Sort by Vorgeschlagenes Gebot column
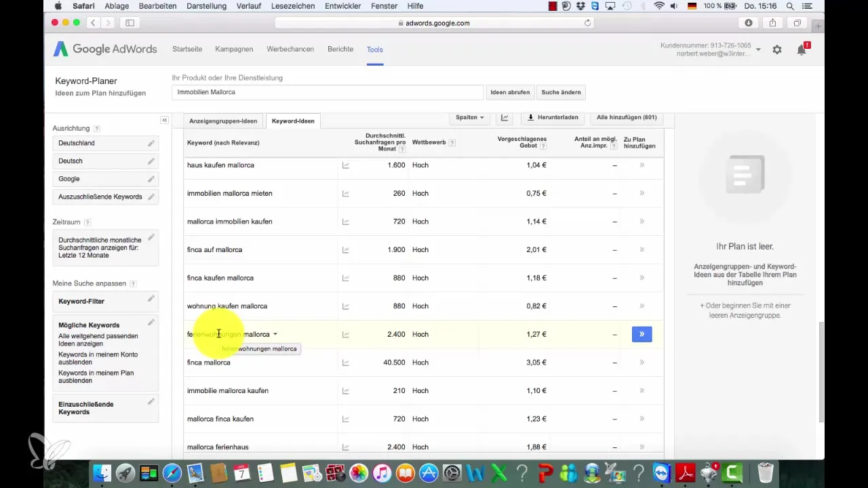 pyautogui.click(x=522, y=142)
